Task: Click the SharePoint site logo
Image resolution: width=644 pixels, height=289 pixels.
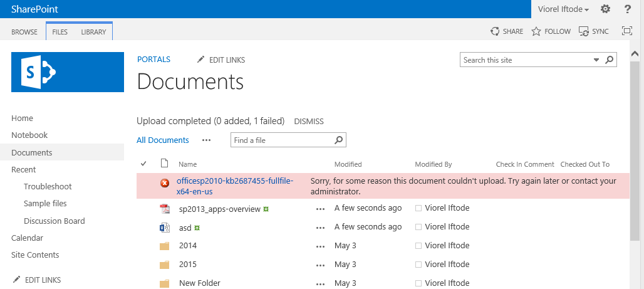Action: 68,72
